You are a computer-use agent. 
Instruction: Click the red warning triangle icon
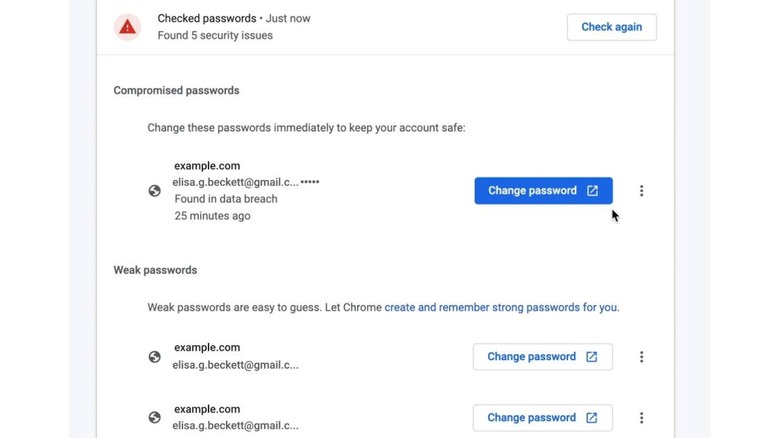click(x=127, y=27)
